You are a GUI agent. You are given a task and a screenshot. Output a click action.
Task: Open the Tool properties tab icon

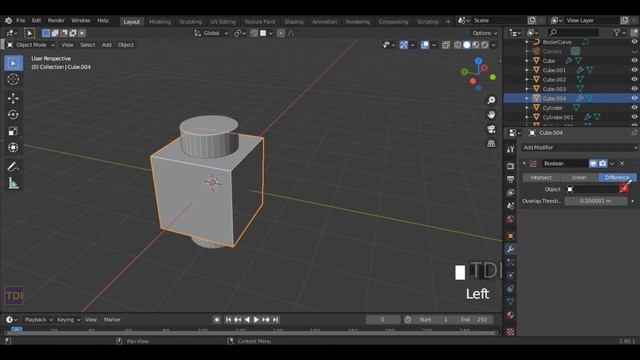click(x=510, y=149)
